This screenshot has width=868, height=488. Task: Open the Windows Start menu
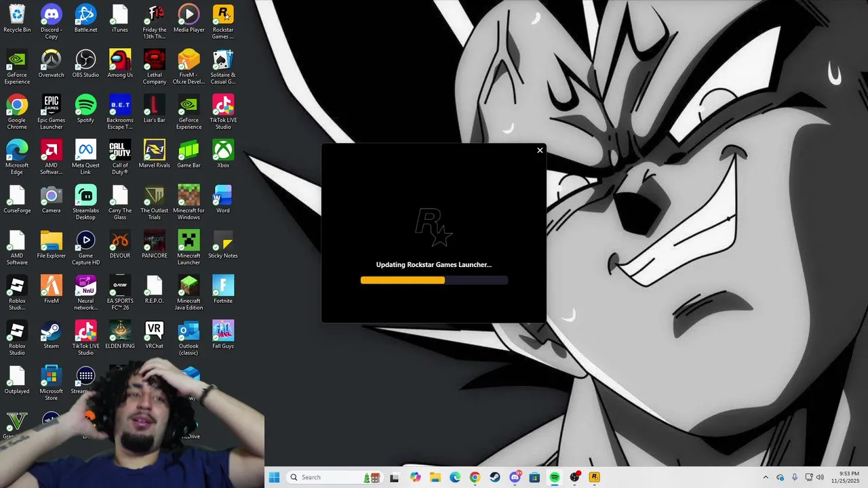point(274,477)
